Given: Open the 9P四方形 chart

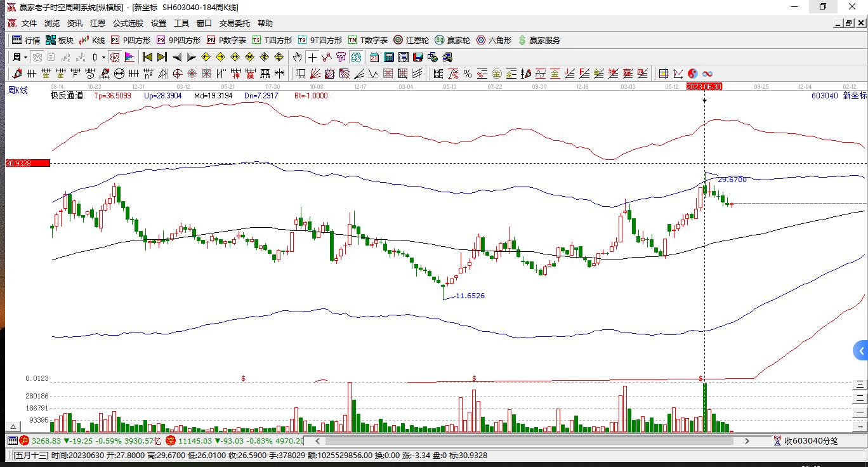Looking at the screenshot, I should tap(178, 40).
